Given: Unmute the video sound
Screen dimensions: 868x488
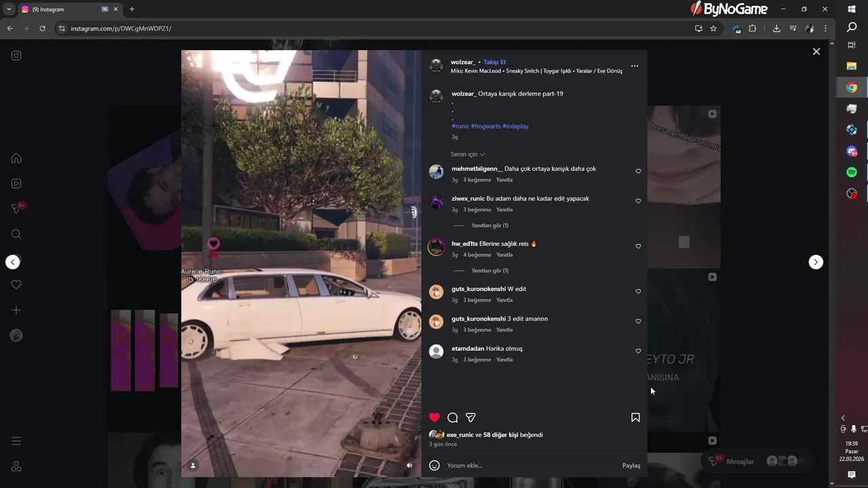Looking at the screenshot, I should pos(410,466).
